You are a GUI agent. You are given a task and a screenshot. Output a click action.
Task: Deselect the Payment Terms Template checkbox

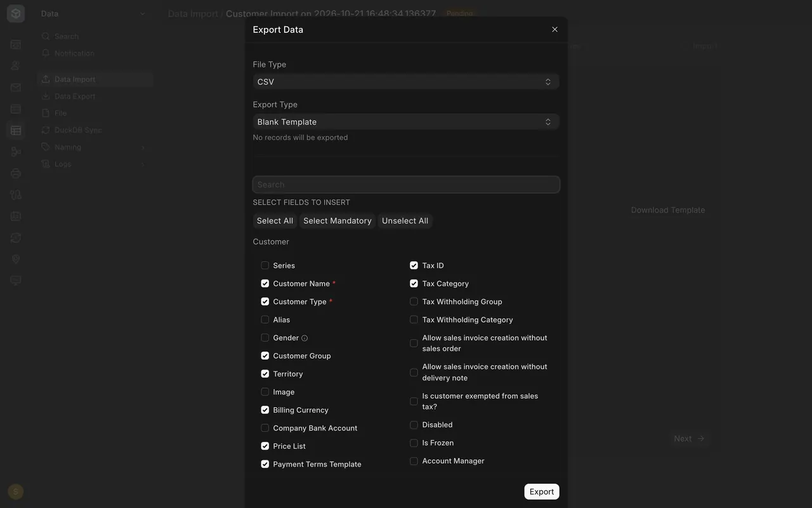(265, 464)
